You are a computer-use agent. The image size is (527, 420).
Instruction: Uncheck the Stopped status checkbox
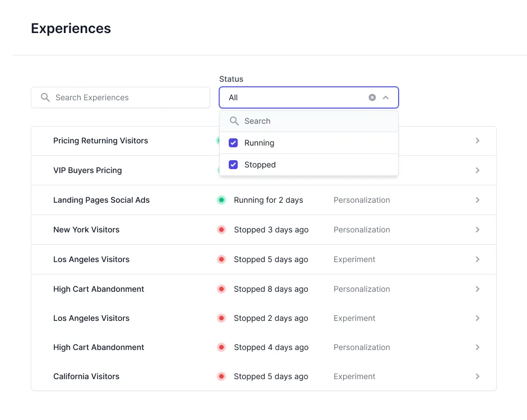pyautogui.click(x=234, y=165)
